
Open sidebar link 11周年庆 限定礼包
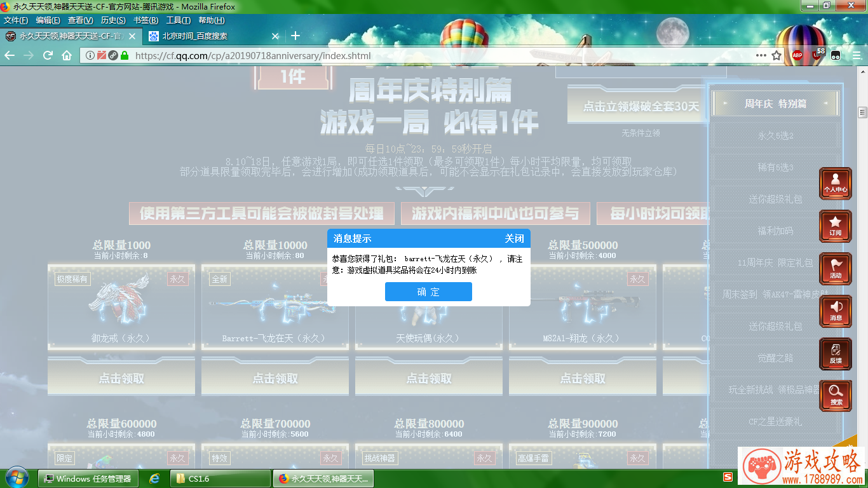(x=775, y=262)
